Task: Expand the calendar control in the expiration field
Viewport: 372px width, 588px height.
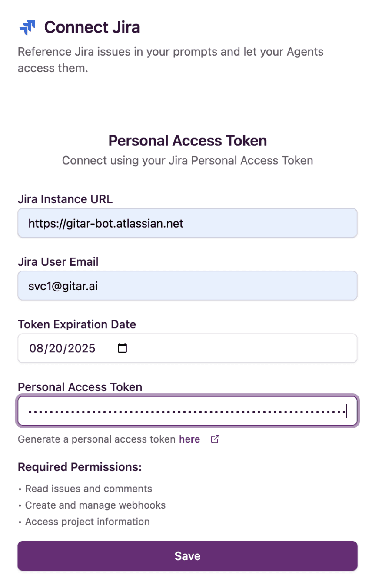Action: (122, 347)
